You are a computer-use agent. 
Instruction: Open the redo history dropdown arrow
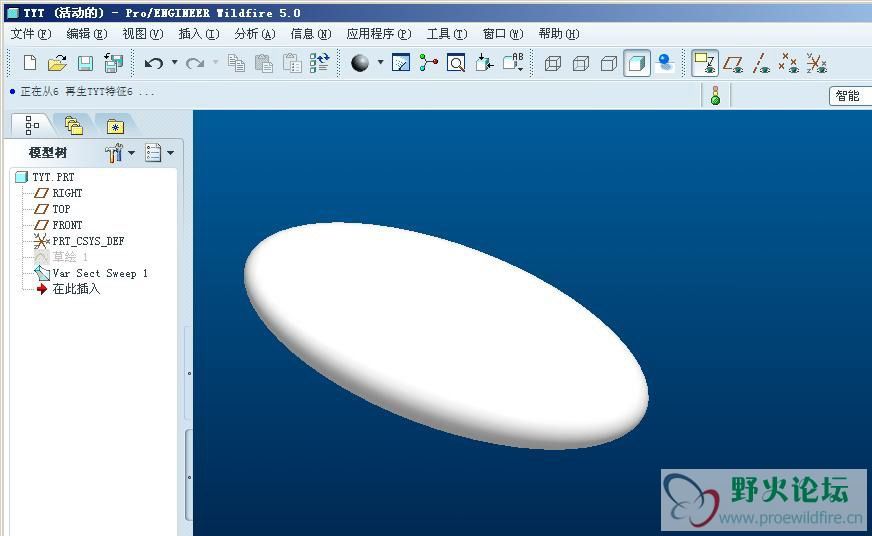(x=216, y=62)
